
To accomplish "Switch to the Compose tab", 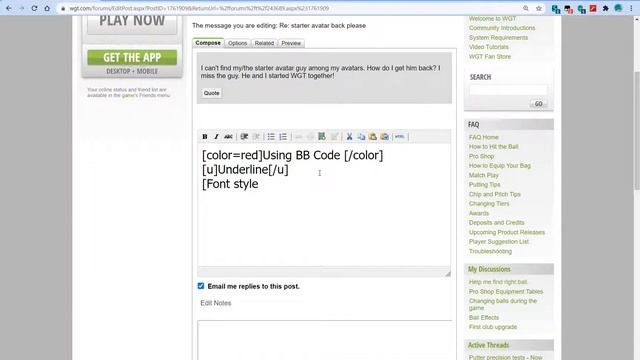I will tap(208, 43).
